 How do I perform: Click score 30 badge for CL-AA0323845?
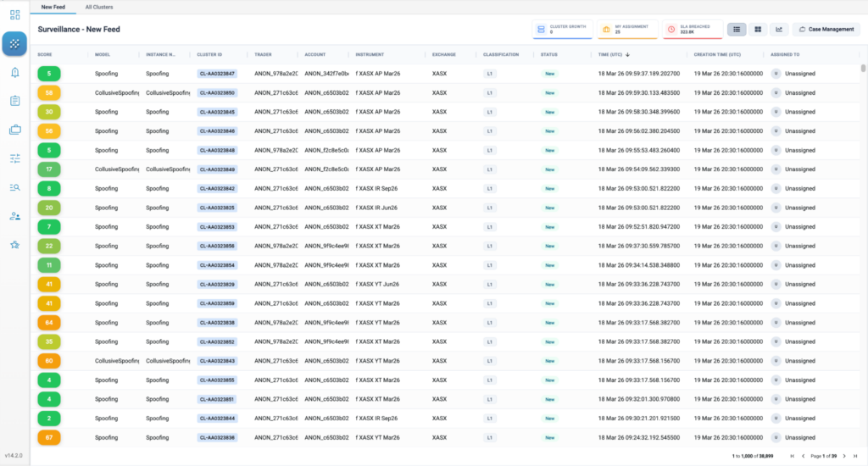pyautogui.click(x=49, y=112)
